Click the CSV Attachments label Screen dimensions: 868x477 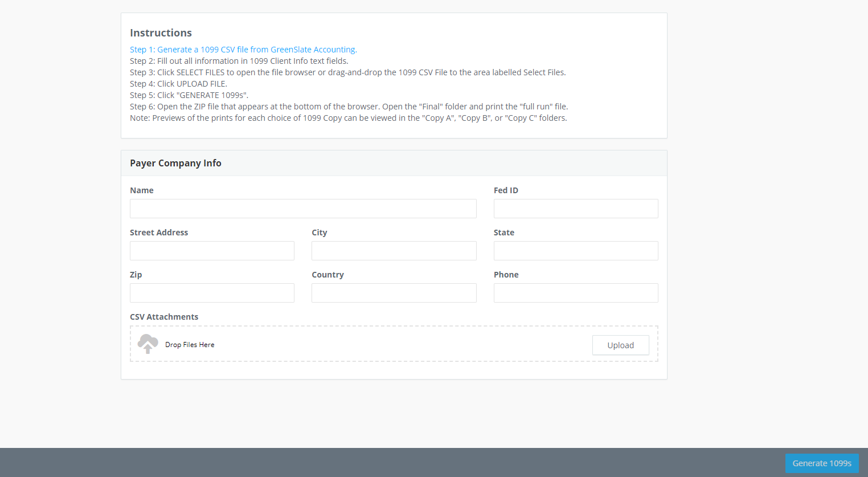[x=164, y=317]
